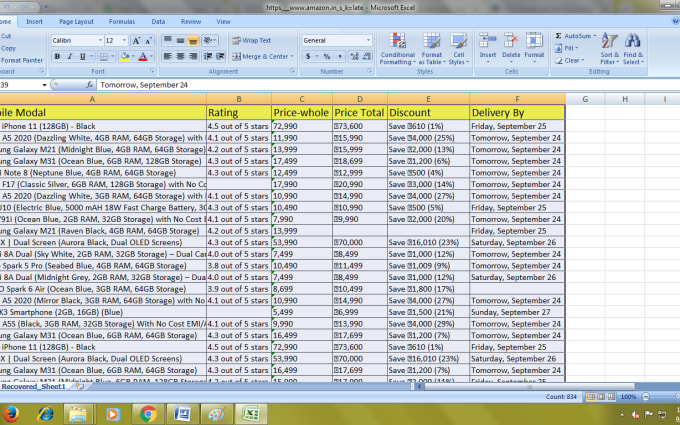Image resolution: width=680 pixels, height=425 pixels.
Task: Click the Format cells icon
Action: point(534,40)
